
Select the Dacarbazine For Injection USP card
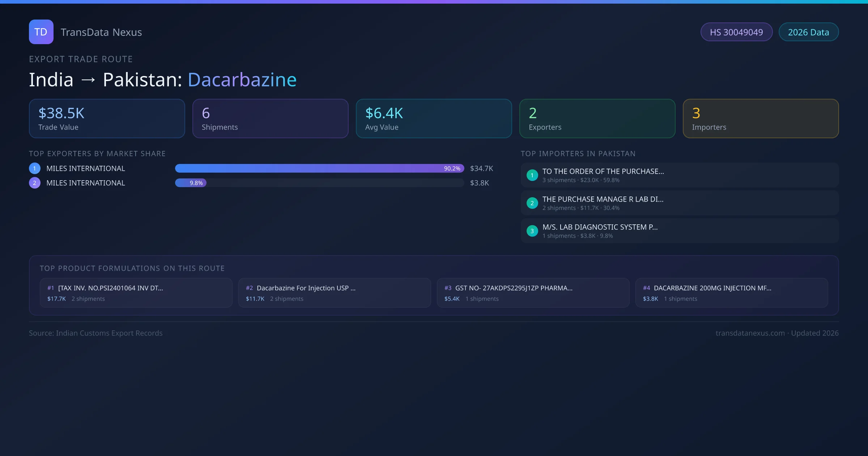click(x=335, y=292)
